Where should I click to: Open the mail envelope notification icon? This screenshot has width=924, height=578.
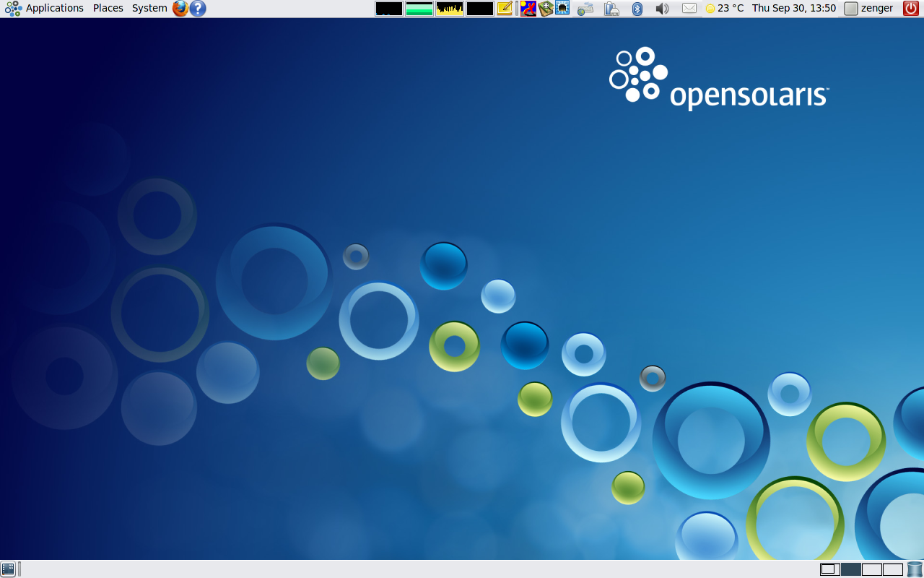pyautogui.click(x=689, y=9)
